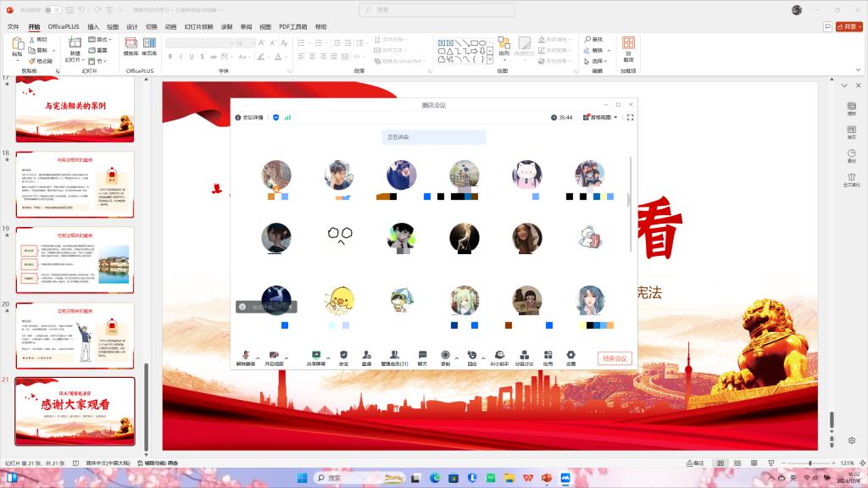868x488 pixels.
Task: Open the Replace dropdown arrow in Editing group
Action: pos(609,50)
